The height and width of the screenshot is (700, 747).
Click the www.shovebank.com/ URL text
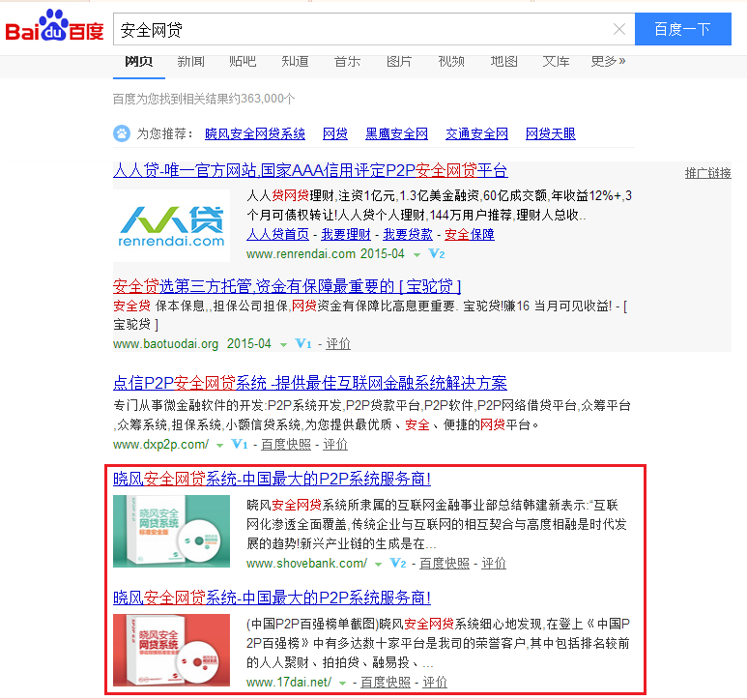[x=306, y=564]
